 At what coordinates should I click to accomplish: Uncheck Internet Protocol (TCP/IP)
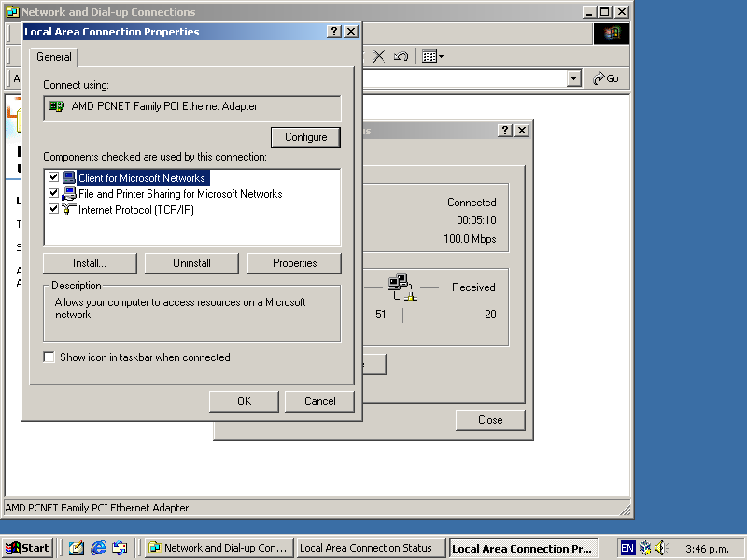(x=53, y=208)
